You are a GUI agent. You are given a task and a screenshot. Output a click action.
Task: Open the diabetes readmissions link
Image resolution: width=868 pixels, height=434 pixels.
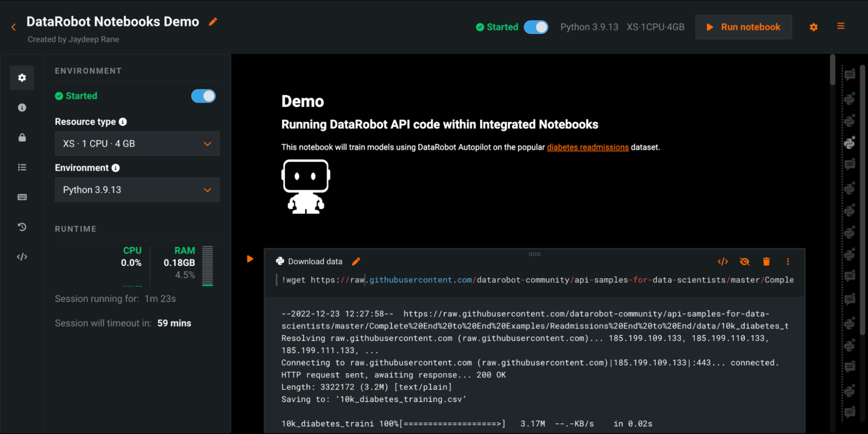pos(587,147)
